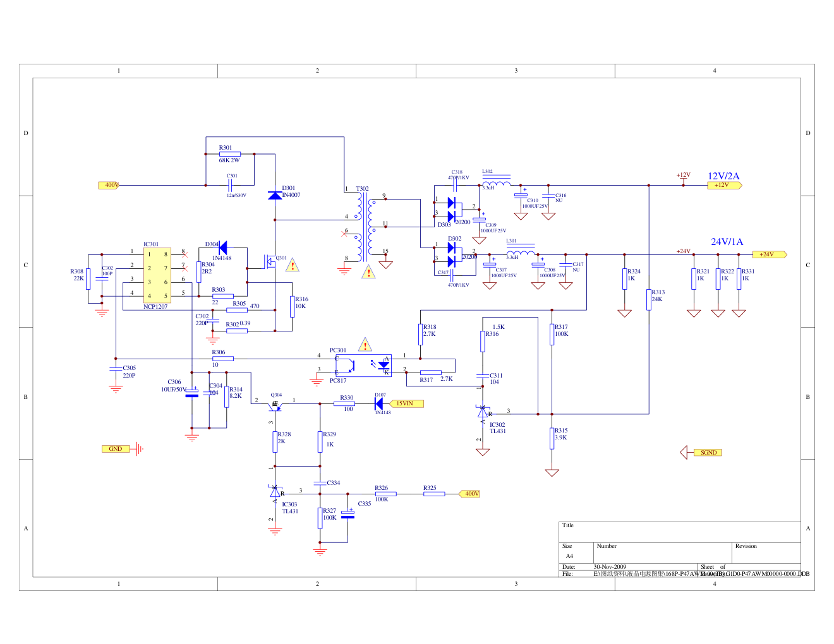Select the L301 3.3uH inductor coil
The height and width of the screenshot is (644, 834).
coord(520,253)
